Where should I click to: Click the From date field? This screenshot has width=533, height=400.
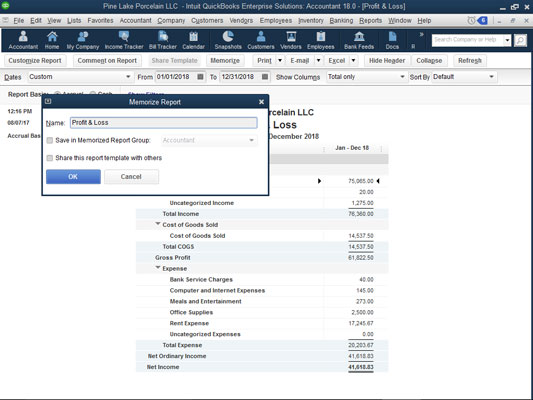point(176,77)
